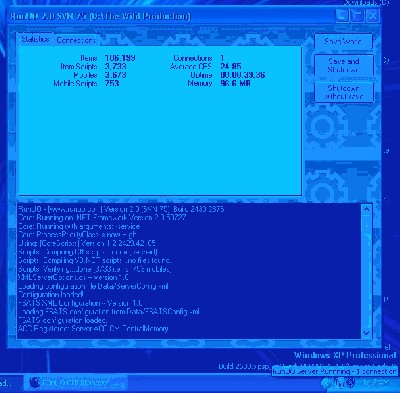Click console scrollbar up arrow
The width and height of the screenshot is (400, 393).
[366, 210]
